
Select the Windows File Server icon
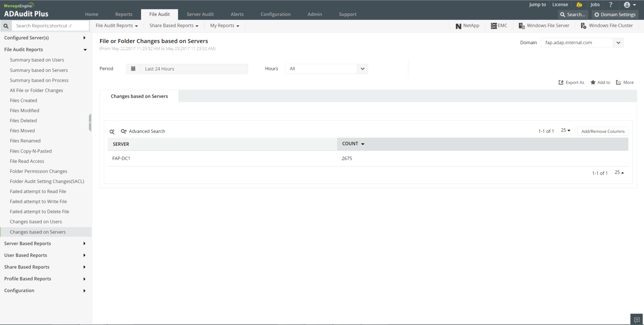coord(521,26)
